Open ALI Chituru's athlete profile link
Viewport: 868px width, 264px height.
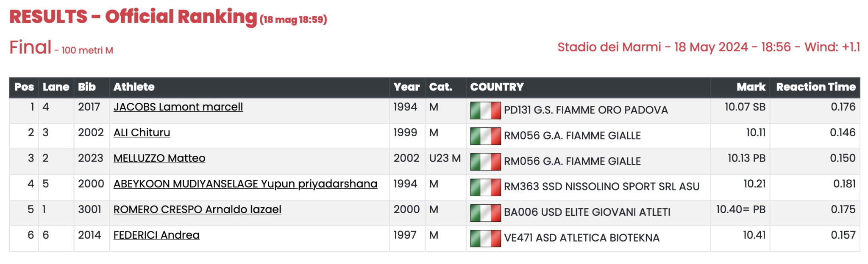pos(142,133)
